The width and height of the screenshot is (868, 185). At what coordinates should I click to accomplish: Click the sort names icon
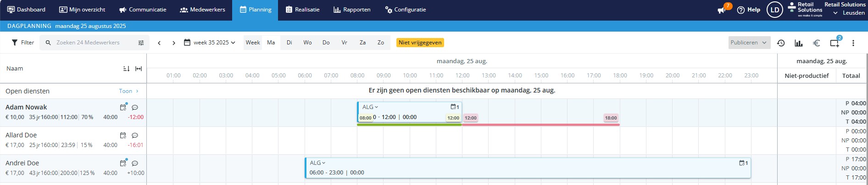coord(126,69)
